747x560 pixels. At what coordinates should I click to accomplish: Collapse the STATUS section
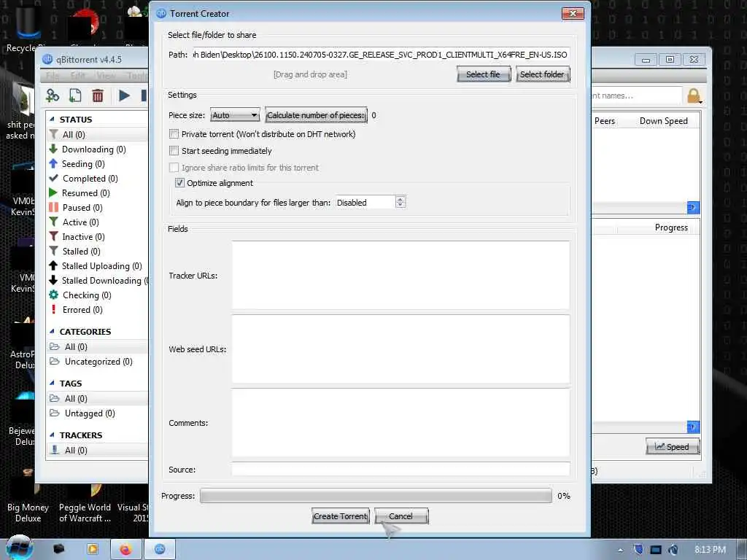(x=52, y=119)
